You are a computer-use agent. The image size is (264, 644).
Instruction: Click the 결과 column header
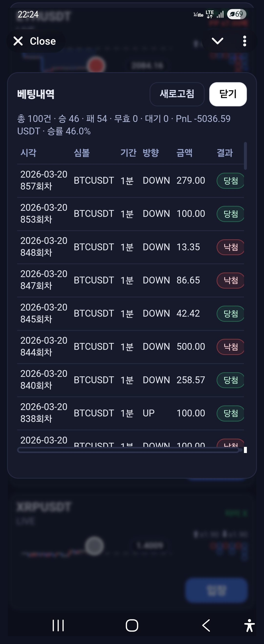click(225, 152)
